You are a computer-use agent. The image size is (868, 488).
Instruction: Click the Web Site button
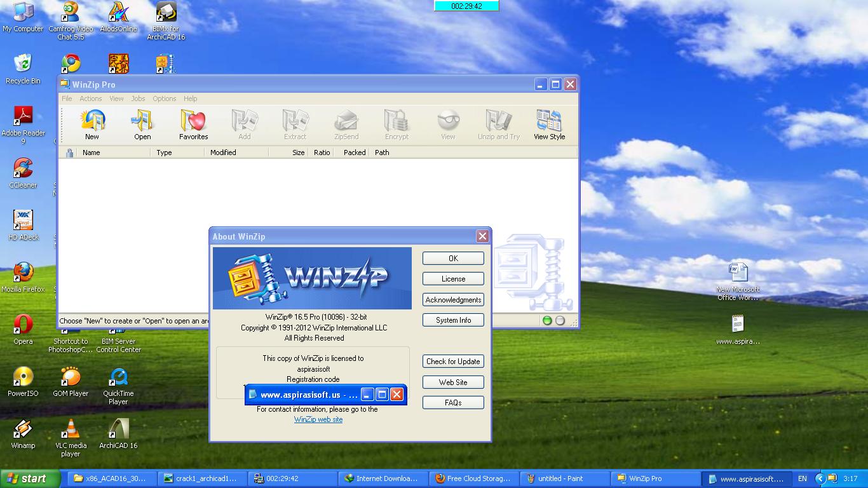pos(453,383)
